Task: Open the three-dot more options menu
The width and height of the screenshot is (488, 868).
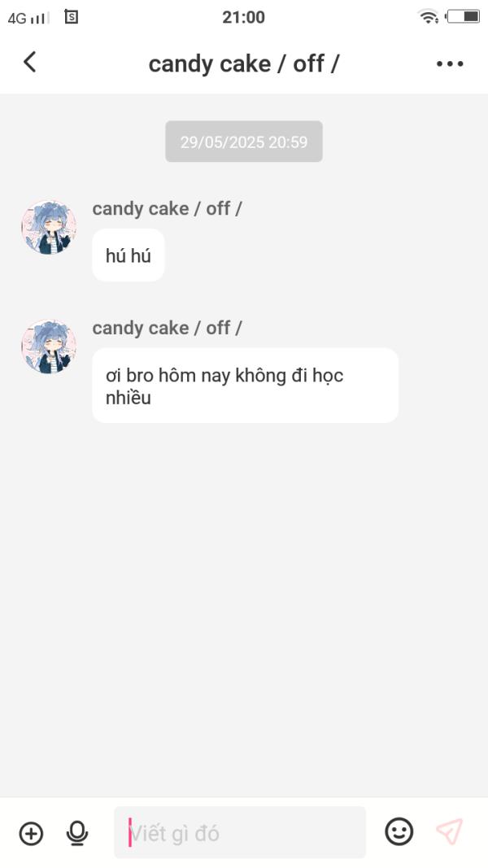Action: click(x=450, y=63)
